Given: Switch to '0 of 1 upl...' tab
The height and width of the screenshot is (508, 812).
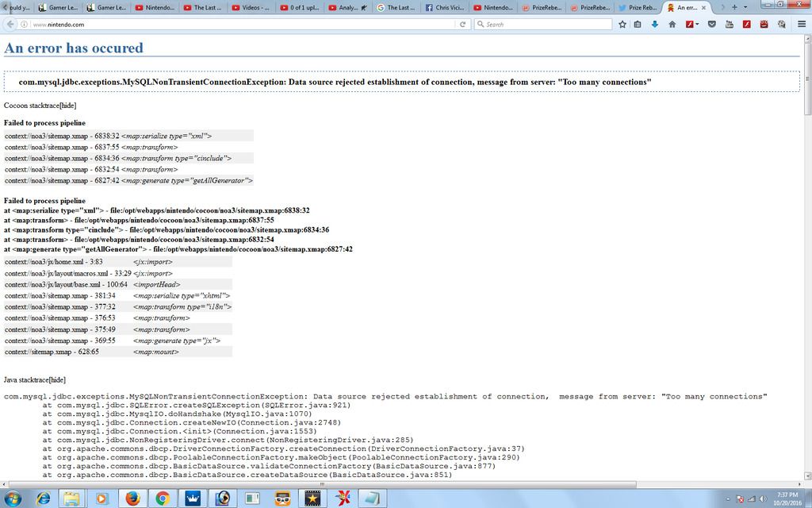Looking at the screenshot, I should 300,8.
